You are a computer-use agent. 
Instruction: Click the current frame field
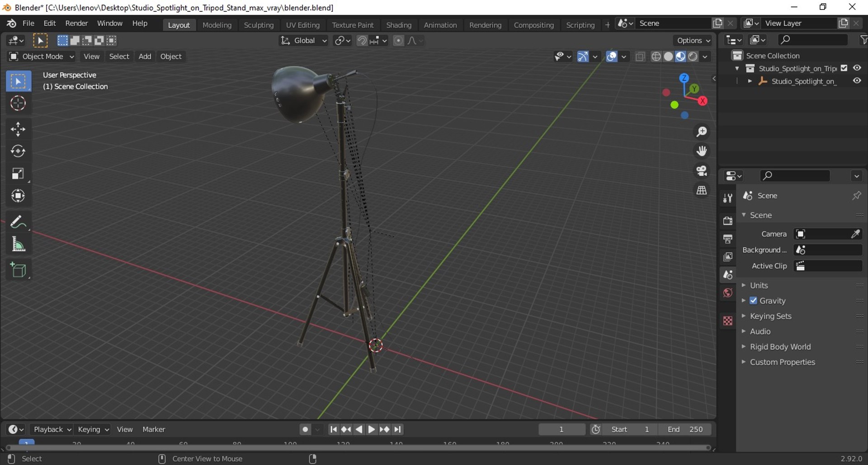click(561, 429)
